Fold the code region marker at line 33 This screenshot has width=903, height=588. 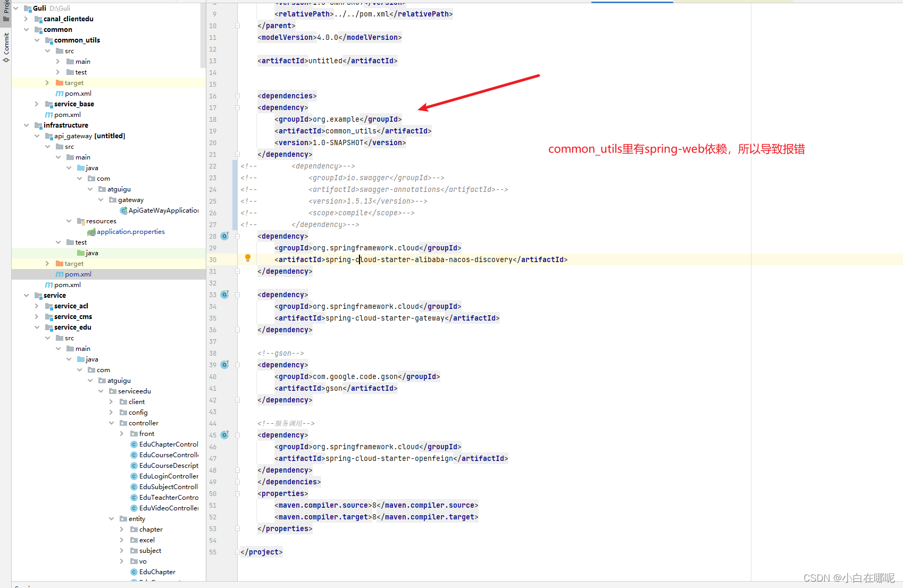(237, 295)
